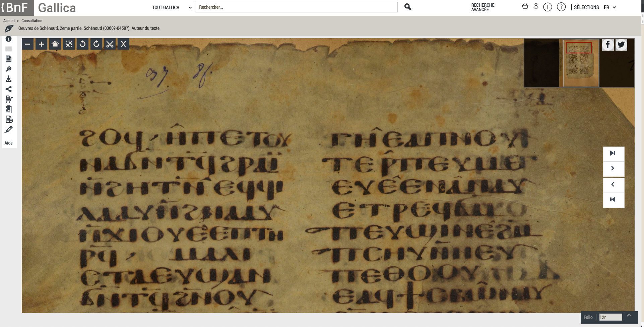Click the share icon in sidebar
The width and height of the screenshot is (644, 327).
point(9,89)
